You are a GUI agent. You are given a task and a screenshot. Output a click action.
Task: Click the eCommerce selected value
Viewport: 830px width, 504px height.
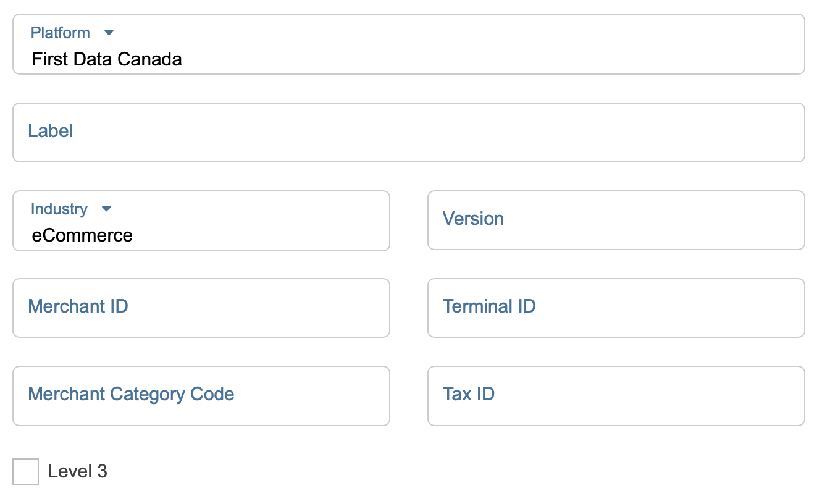pyautogui.click(x=82, y=235)
